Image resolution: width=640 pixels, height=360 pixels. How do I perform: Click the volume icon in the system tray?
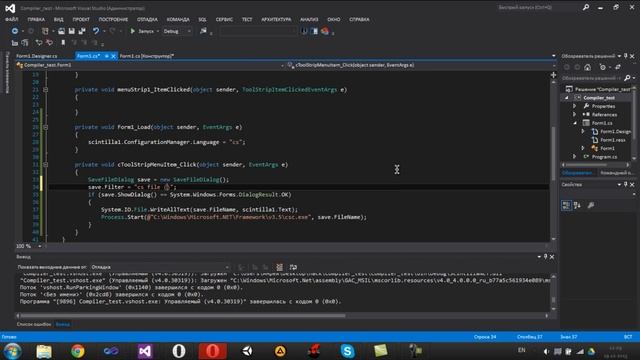click(546, 351)
